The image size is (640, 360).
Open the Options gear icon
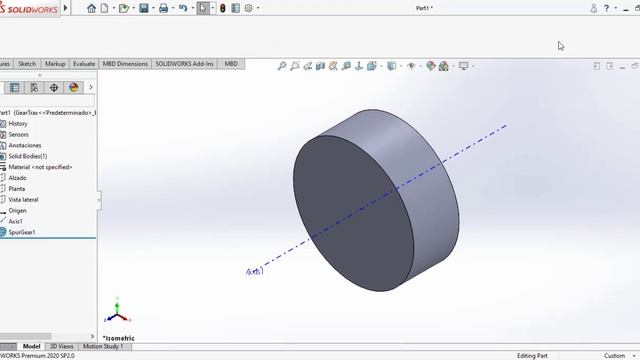[x=249, y=8]
